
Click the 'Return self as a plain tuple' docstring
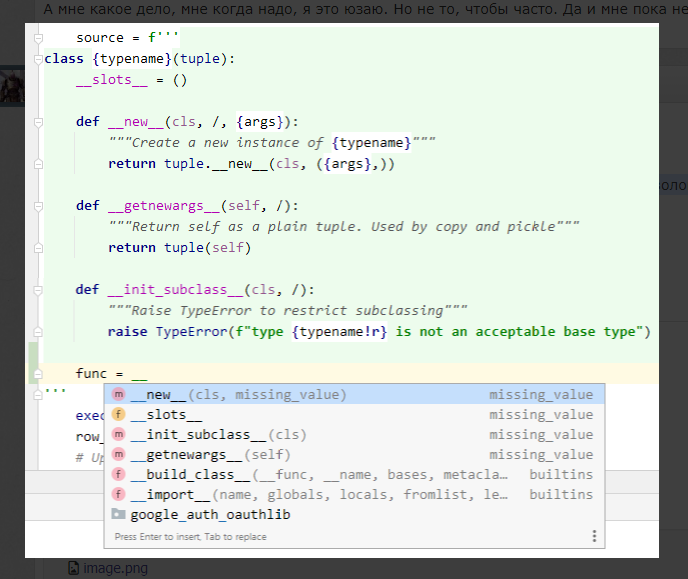tap(344, 227)
